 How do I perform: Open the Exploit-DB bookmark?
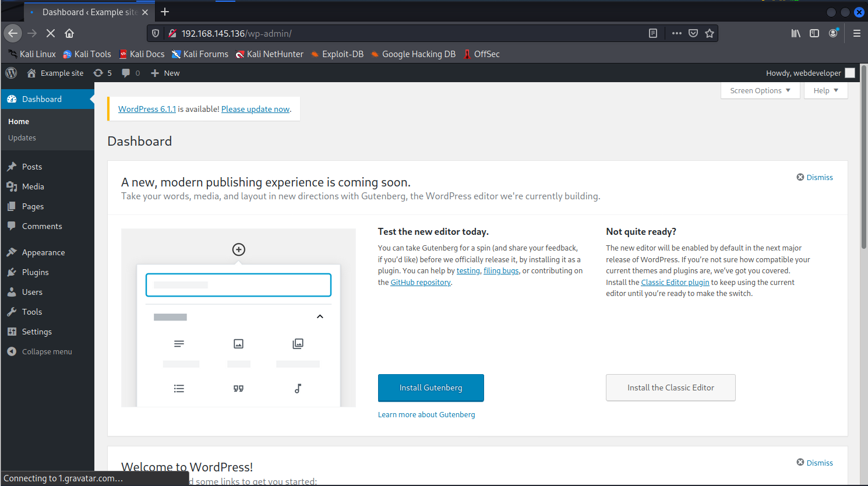(337, 54)
